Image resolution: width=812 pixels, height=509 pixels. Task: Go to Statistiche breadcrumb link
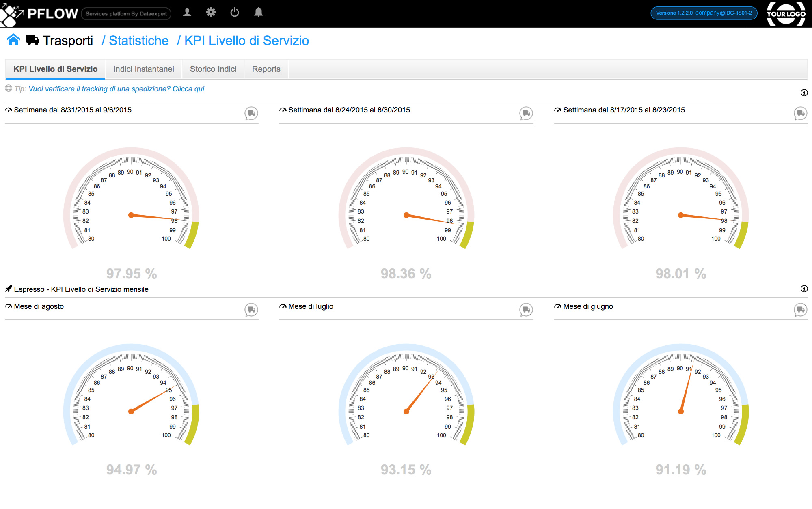tap(138, 41)
